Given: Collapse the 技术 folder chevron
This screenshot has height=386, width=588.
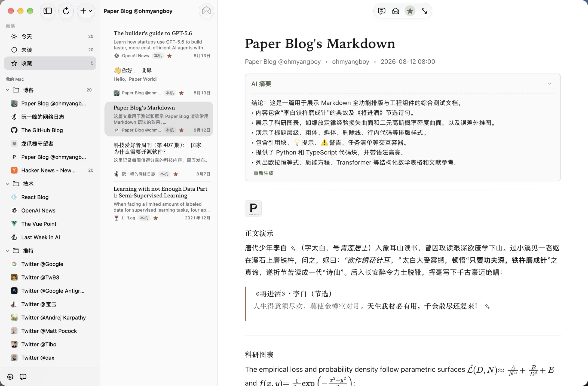Looking at the screenshot, I should [x=8, y=184].
